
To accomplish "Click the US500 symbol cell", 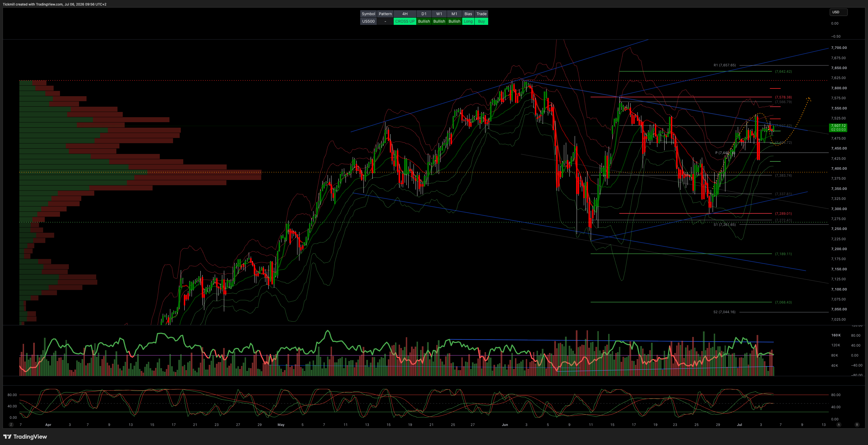I will coord(368,21).
